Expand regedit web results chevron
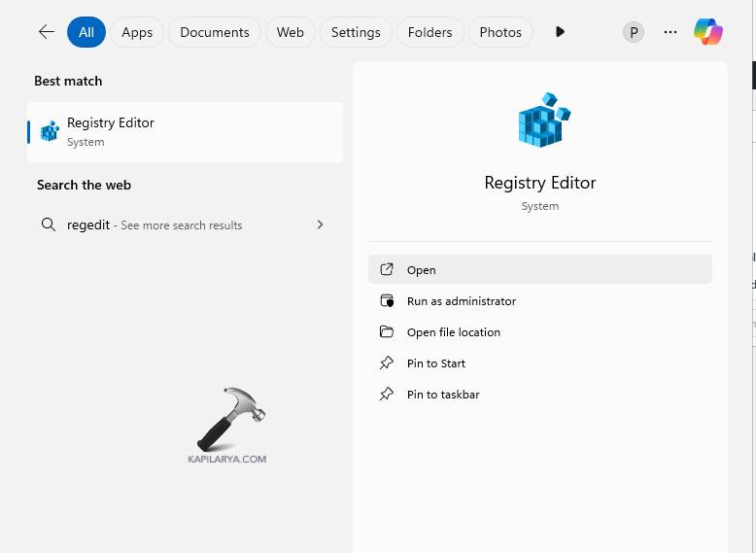 coord(320,225)
